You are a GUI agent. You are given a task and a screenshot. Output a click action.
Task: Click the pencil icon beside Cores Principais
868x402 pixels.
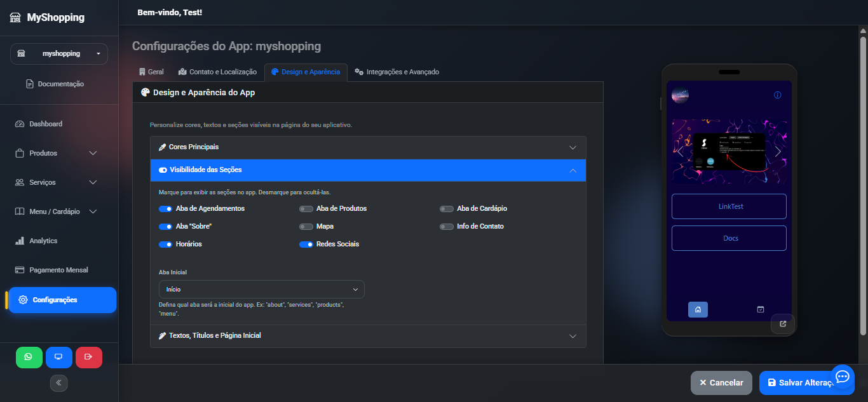pyautogui.click(x=162, y=147)
